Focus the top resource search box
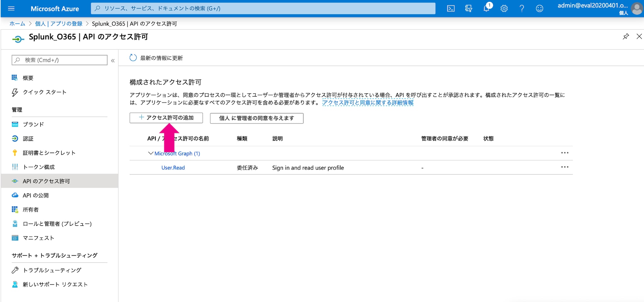Image resolution: width=644 pixels, height=302 pixels. click(x=263, y=8)
